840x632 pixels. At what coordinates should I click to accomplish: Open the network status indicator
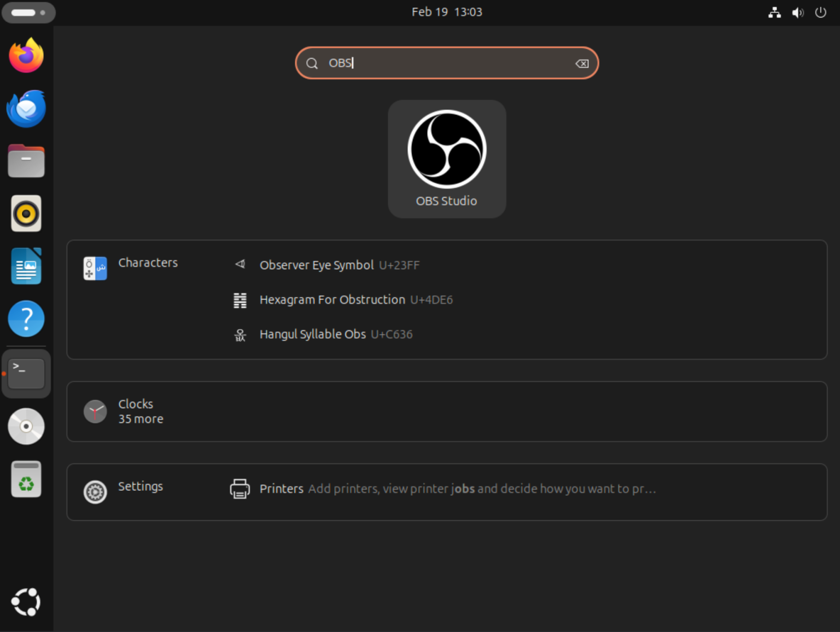774,12
